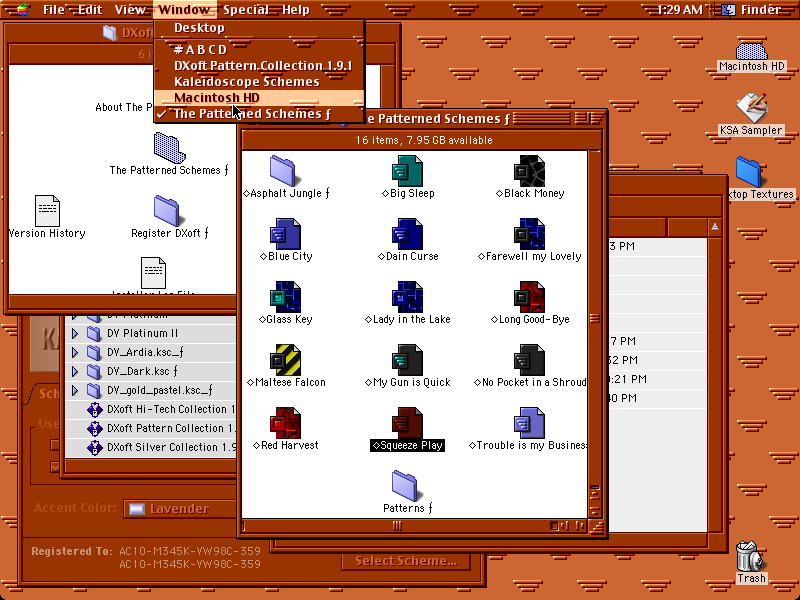Click the KSA Sampler desktop icon
800x600 pixels.
tap(752, 107)
